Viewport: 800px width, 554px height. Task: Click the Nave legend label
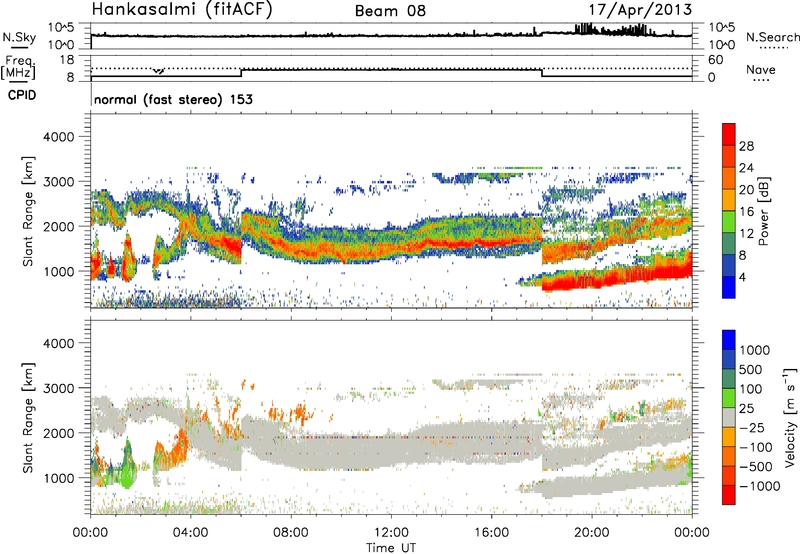click(x=761, y=70)
